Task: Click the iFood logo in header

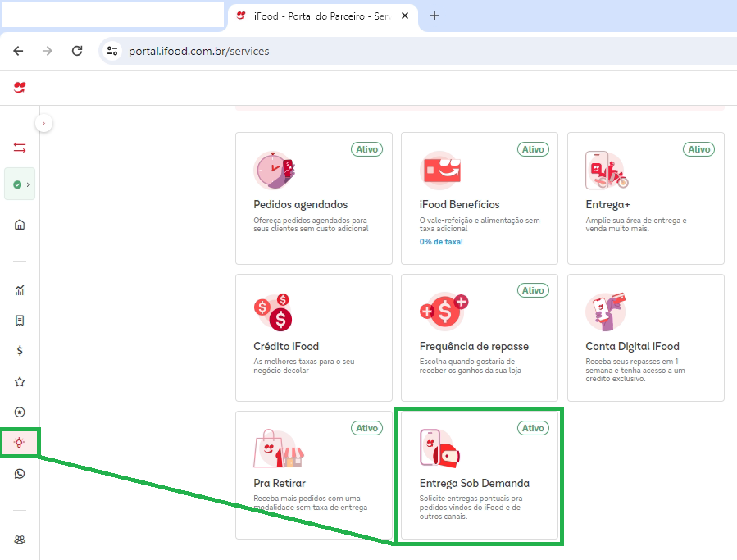Action: [20, 87]
